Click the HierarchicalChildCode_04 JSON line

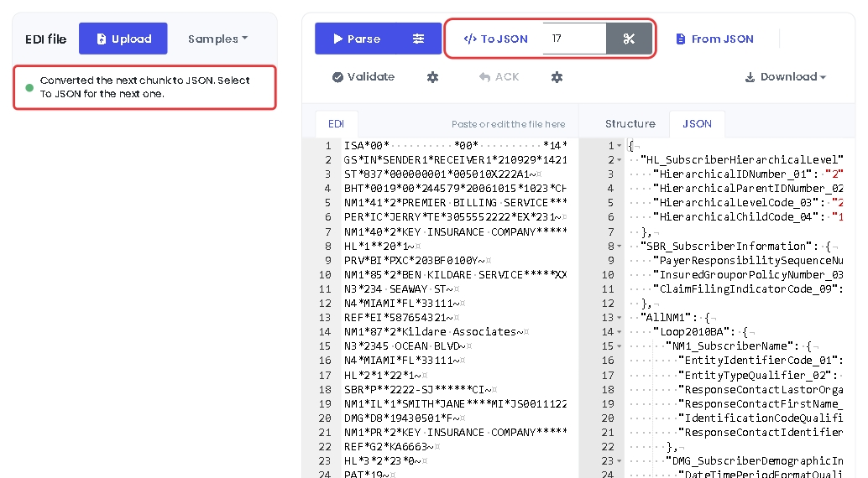736,217
